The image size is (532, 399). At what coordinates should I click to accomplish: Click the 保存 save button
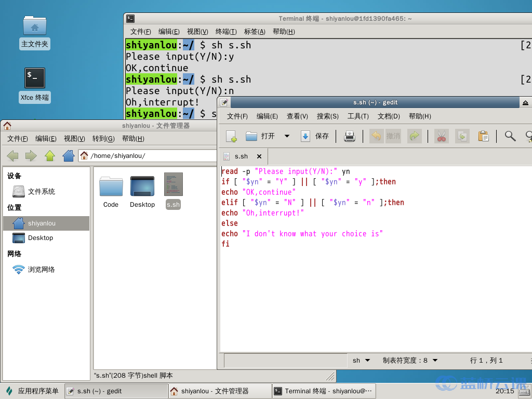pos(315,137)
